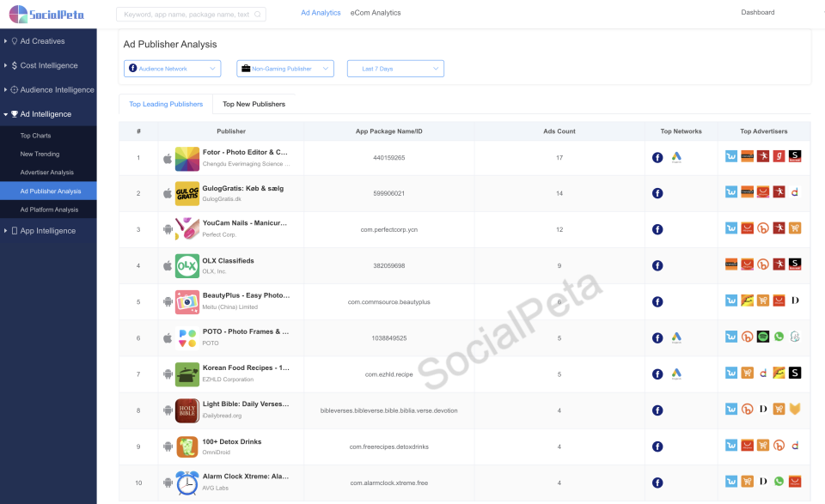This screenshot has width=825, height=504.
Task: Open the POTO Photo Frames app icon
Action: [x=186, y=338]
